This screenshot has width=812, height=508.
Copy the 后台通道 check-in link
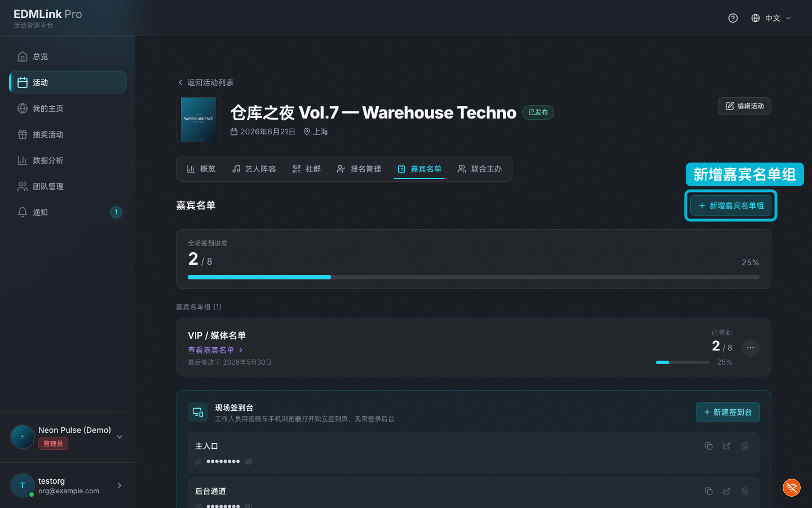pyautogui.click(x=709, y=491)
